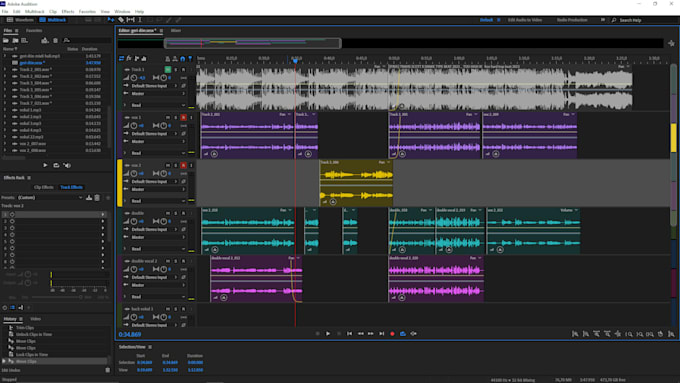Open the Presets (Custom) dropdown in Effects Rack

50,197
